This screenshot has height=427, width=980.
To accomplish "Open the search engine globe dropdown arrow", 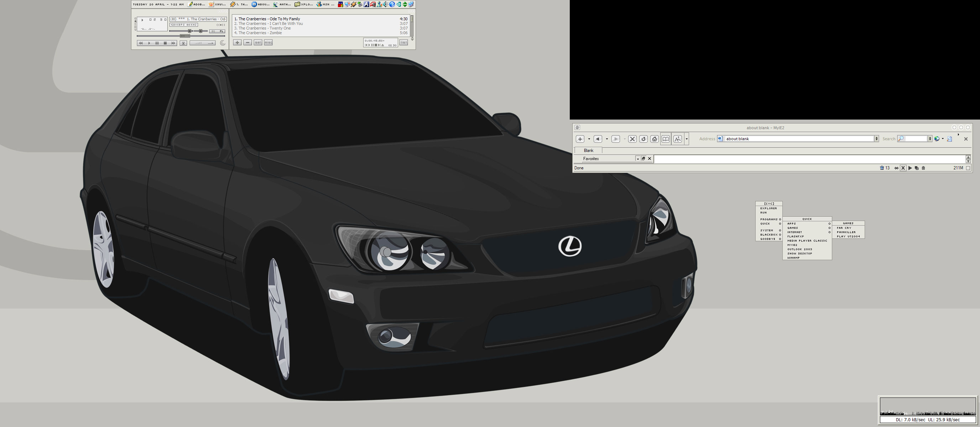I will (943, 139).
